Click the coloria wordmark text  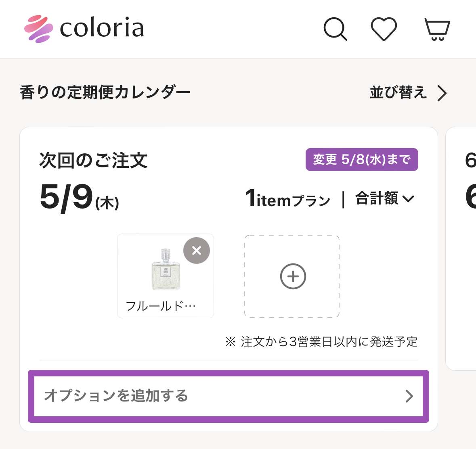coord(102,28)
